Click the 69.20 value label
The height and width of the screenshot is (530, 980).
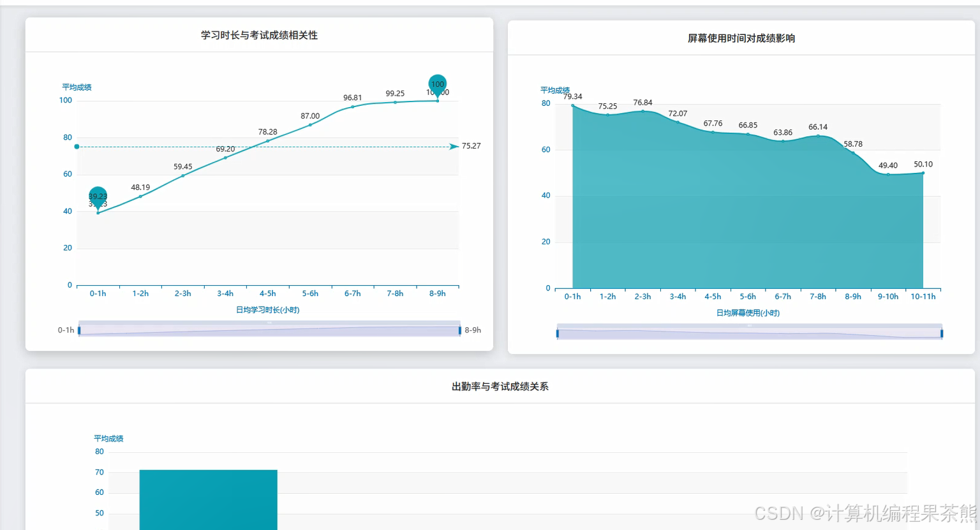coord(225,149)
